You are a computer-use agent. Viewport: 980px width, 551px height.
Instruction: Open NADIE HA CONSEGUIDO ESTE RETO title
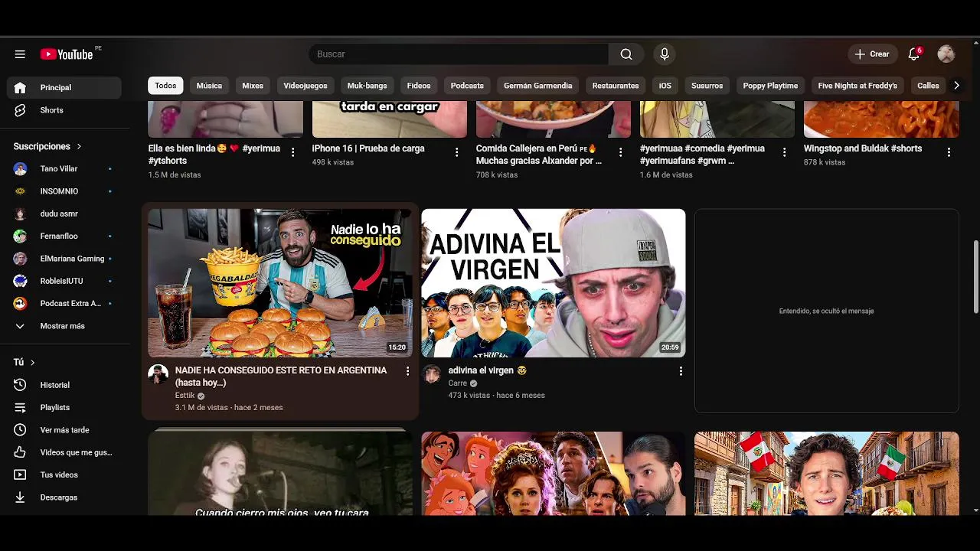coord(281,377)
